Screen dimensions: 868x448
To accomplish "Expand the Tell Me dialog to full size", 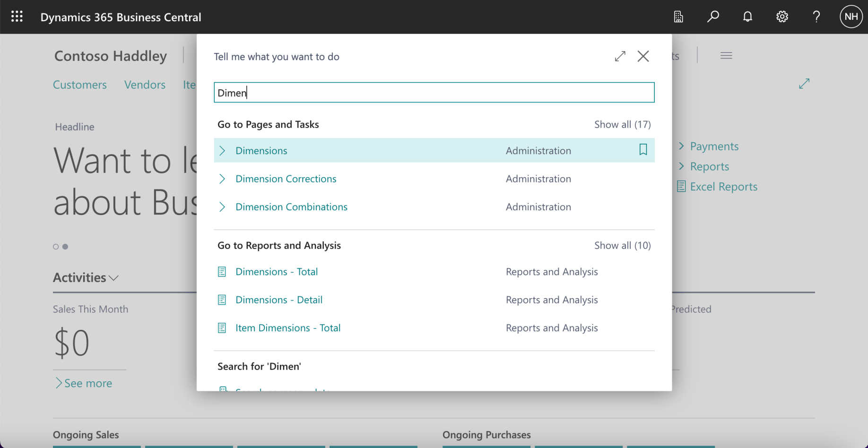I will pyautogui.click(x=620, y=56).
